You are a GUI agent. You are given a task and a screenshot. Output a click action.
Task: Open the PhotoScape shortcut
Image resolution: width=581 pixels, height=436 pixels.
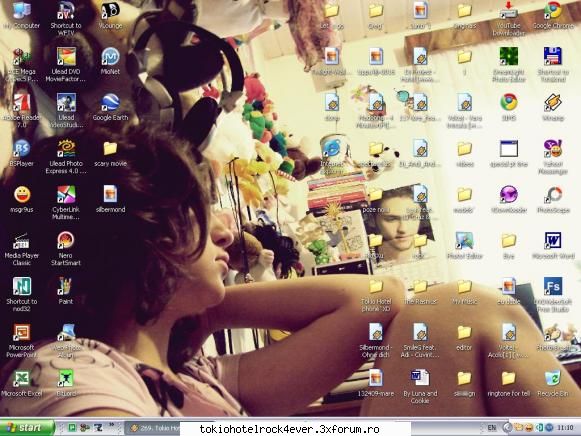tap(553, 199)
